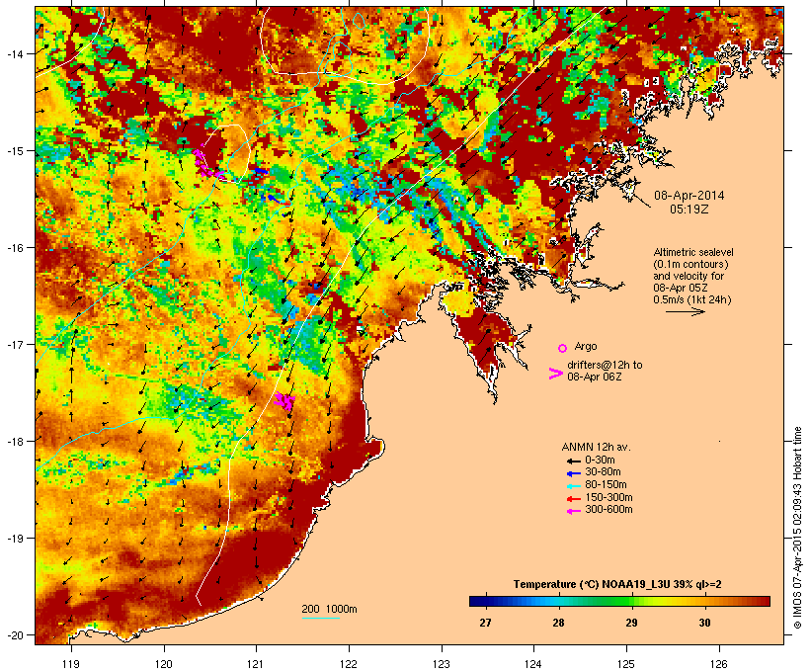Click the magenta drifter track near 120.4E, 15.2S
This screenshot has height=672, width=810.
coord(206,164)
